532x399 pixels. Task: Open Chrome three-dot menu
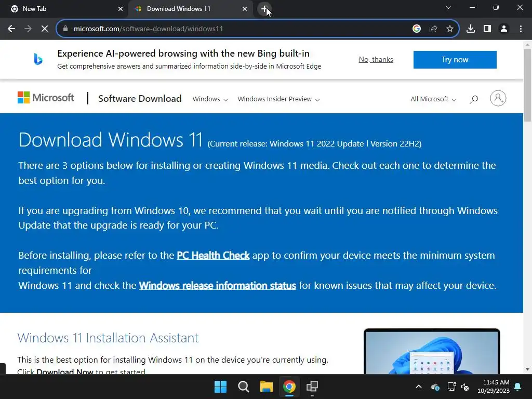[x=521, y=29]
